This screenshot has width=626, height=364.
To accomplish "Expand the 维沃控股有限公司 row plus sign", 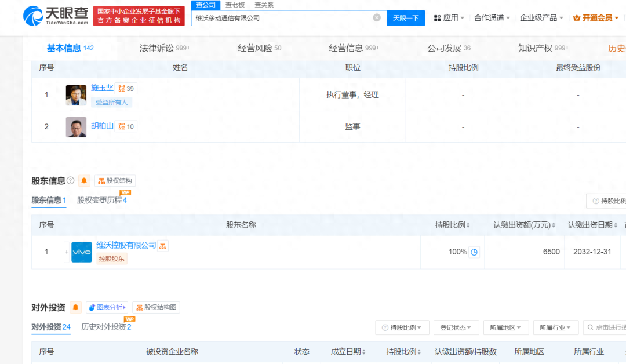I will point(67,252).
